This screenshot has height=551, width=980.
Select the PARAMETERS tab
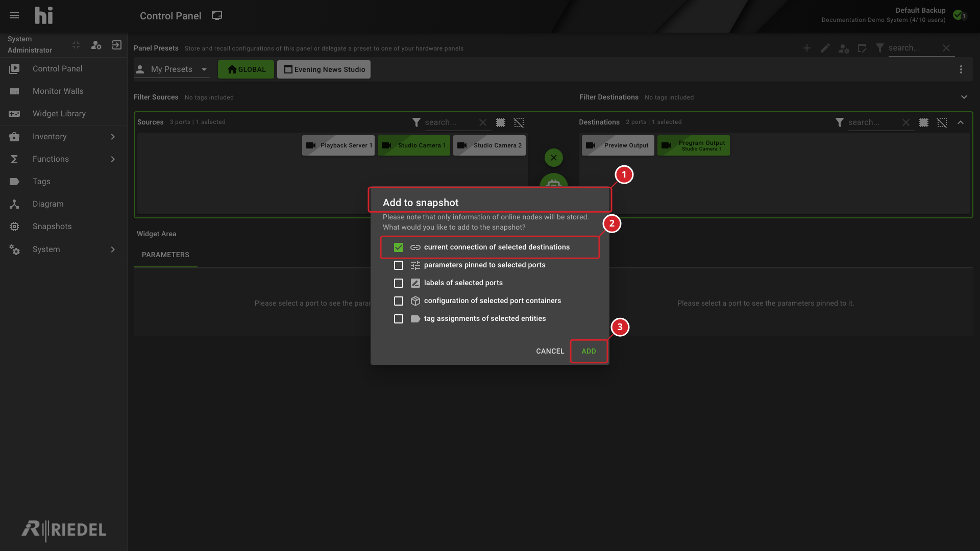tap(165, 255)
